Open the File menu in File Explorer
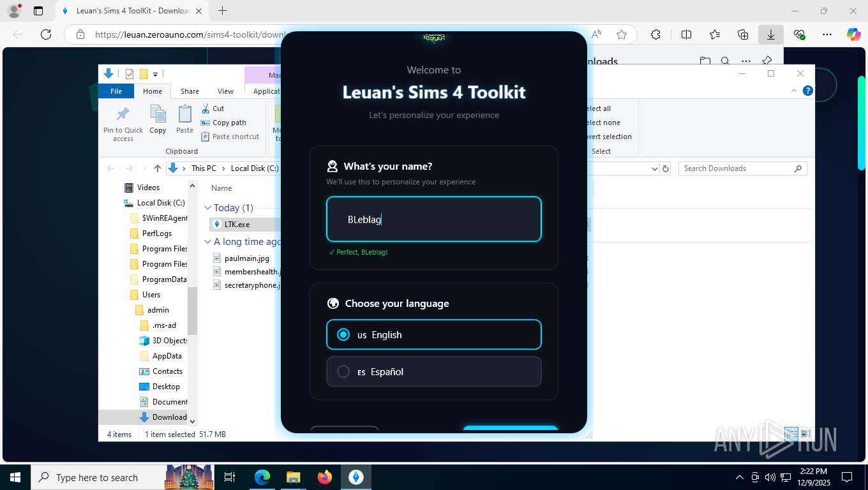 pos(116,91)
